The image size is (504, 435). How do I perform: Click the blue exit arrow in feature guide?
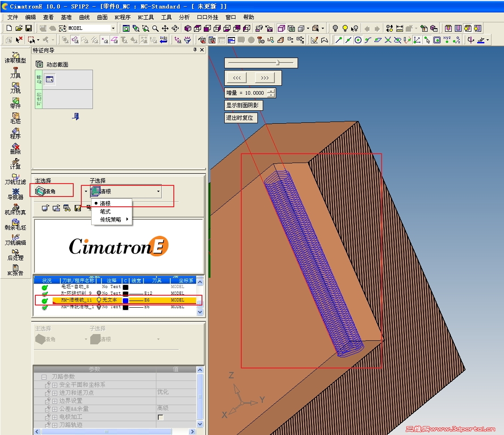[76, 116]
